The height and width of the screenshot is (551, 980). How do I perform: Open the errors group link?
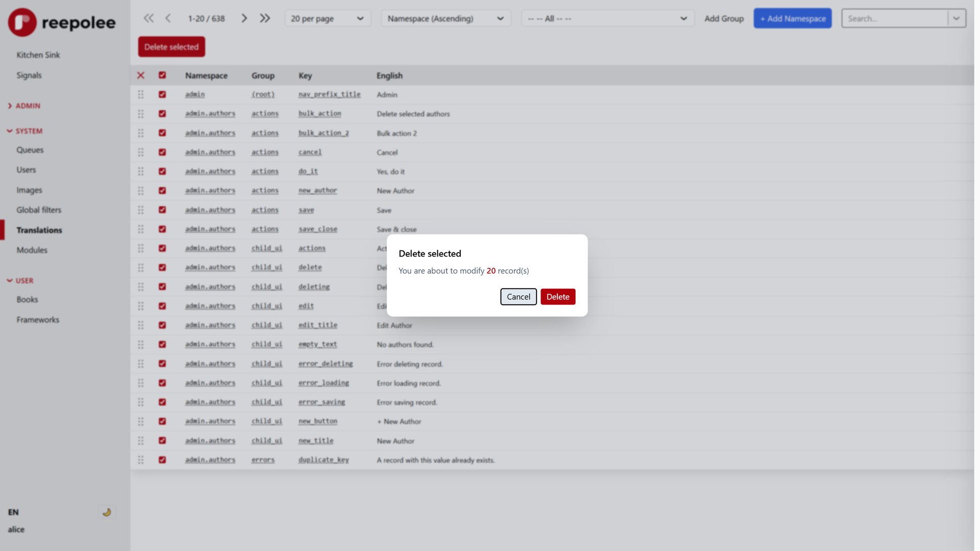coord(263,460)
